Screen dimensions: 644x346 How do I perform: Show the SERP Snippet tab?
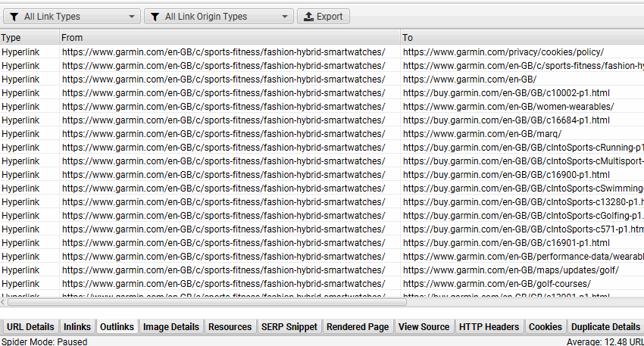[x=289, y=326]
